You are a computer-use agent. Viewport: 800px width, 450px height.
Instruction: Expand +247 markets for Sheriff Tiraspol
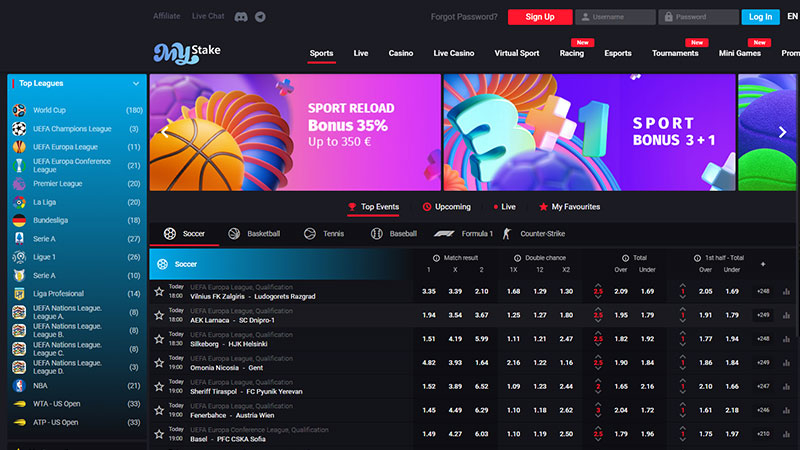[x=763, y=387]
